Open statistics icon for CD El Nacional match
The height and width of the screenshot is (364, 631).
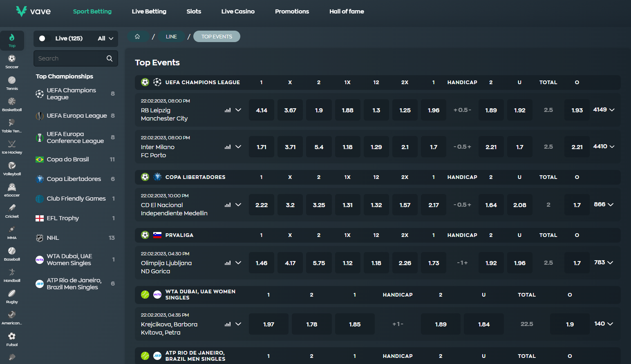(228, 205)
